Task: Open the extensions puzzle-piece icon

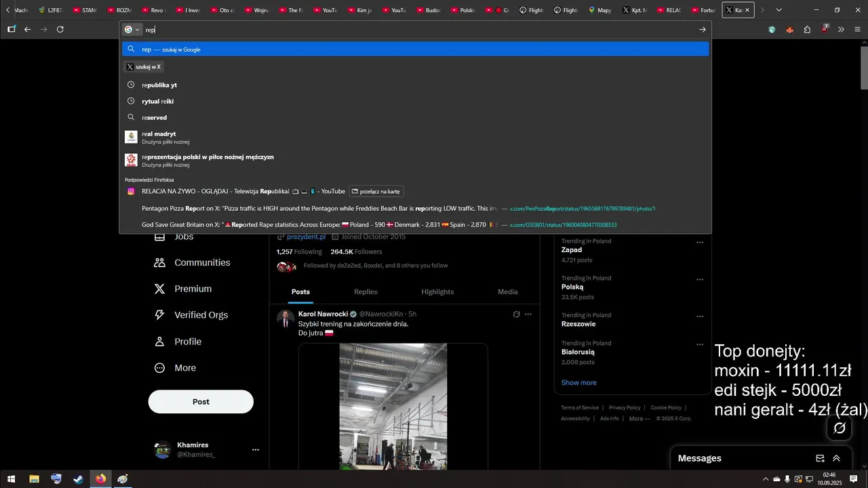Action: click(807, 30)
